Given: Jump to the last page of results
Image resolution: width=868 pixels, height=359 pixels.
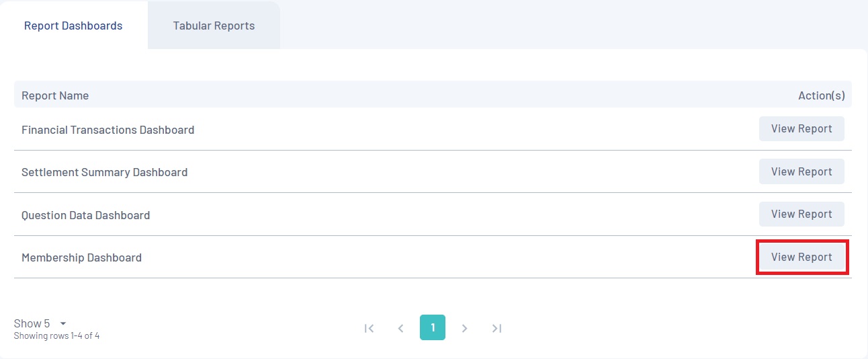Looking at the screenshot, I should click(496, 328).
